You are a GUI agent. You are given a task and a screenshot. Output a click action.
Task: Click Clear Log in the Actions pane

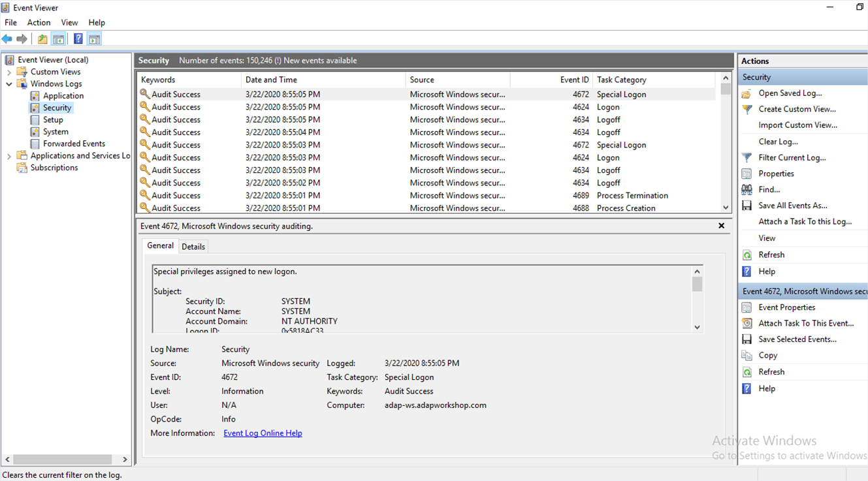(x=778, y=142)
